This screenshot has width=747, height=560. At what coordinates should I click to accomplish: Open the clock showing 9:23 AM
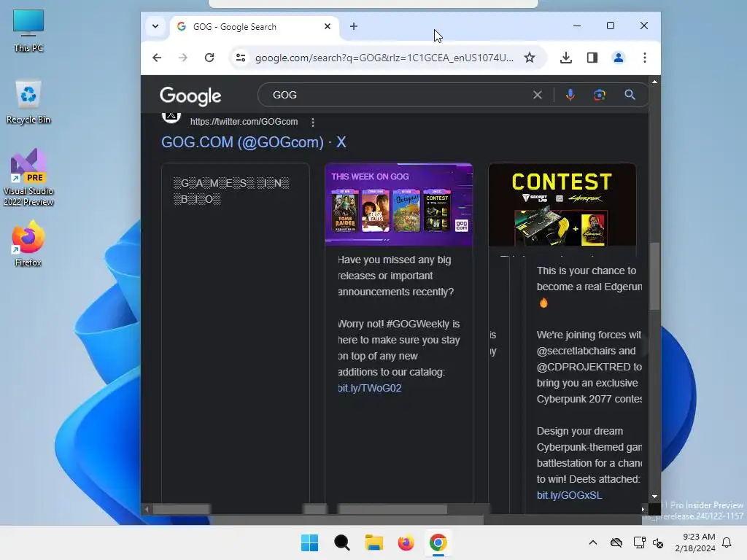(x=695, y=542)
